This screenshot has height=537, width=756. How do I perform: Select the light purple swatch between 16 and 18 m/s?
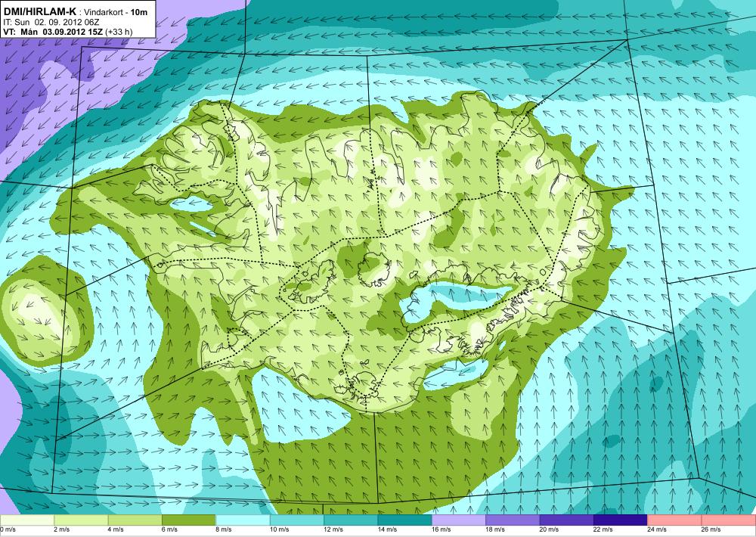coord(459,520)
